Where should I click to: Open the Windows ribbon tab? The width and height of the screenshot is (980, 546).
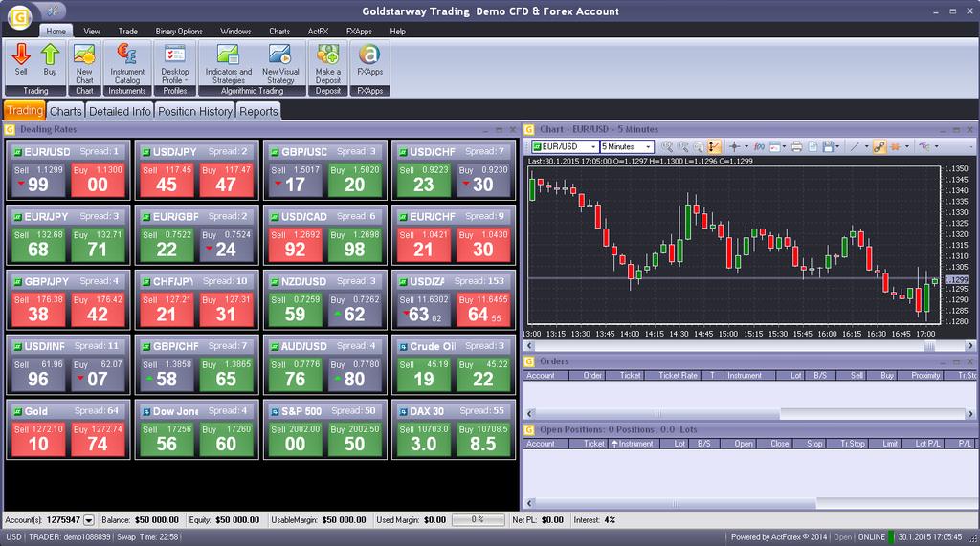(x=235, y=32)
